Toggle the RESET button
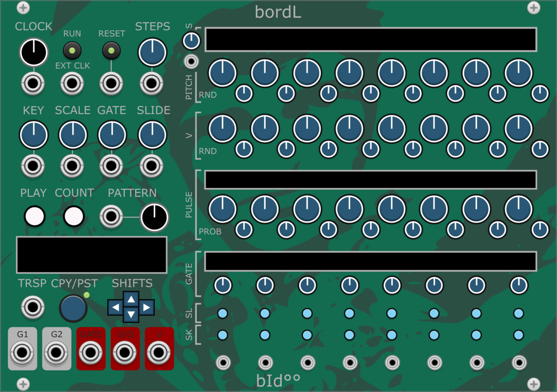The height and width of the screenshot is (392, 557). pyautogui.click(x=111, y=51)
